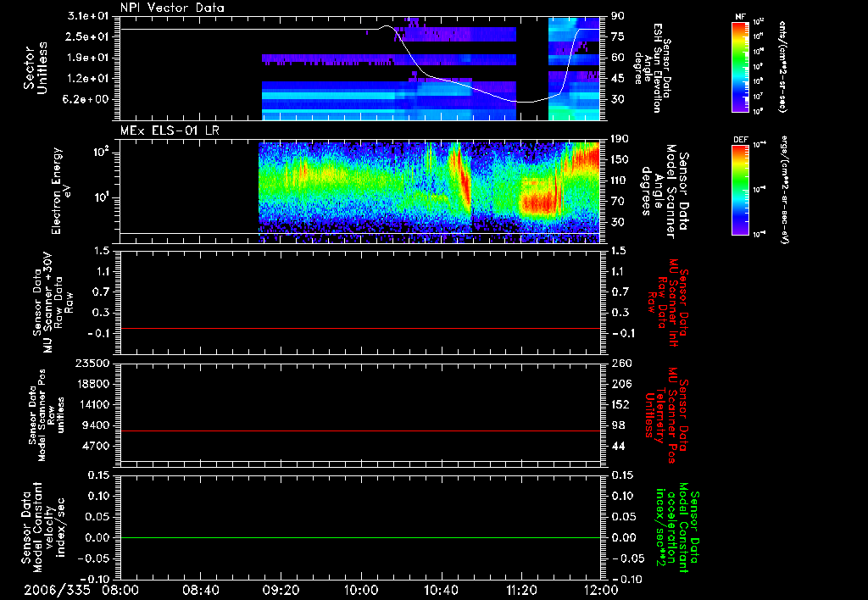Viewport: 868px width, 600px height.
Task: Click the ELS electron energy spectrogram
Action: point(360,191)
